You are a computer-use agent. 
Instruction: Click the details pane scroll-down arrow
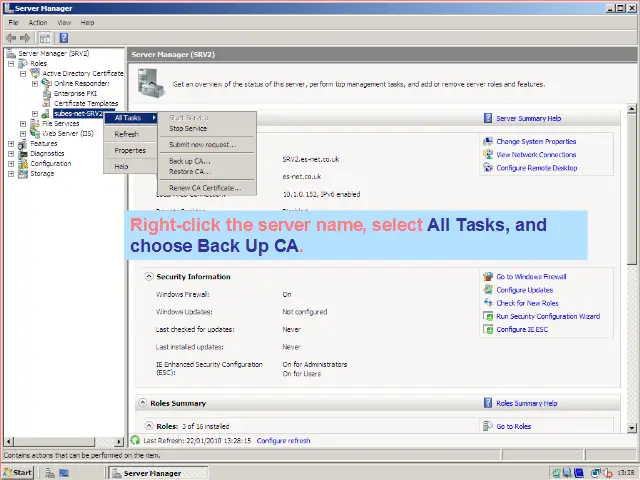pos(631,428)
